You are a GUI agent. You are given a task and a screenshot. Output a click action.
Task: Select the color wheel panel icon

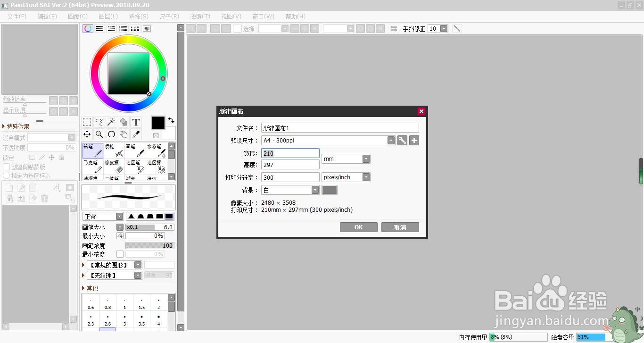[x=88, y=29]
